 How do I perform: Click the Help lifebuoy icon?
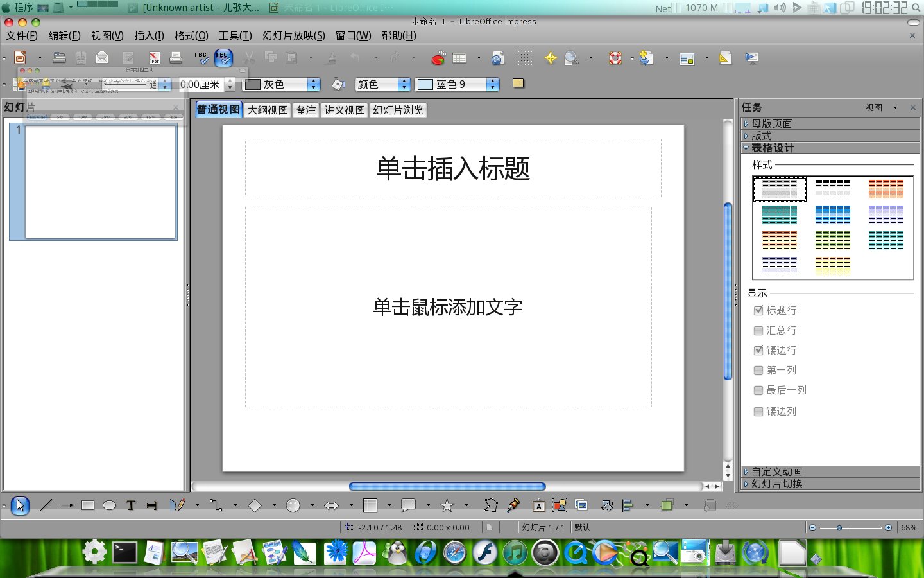[615, 58]
